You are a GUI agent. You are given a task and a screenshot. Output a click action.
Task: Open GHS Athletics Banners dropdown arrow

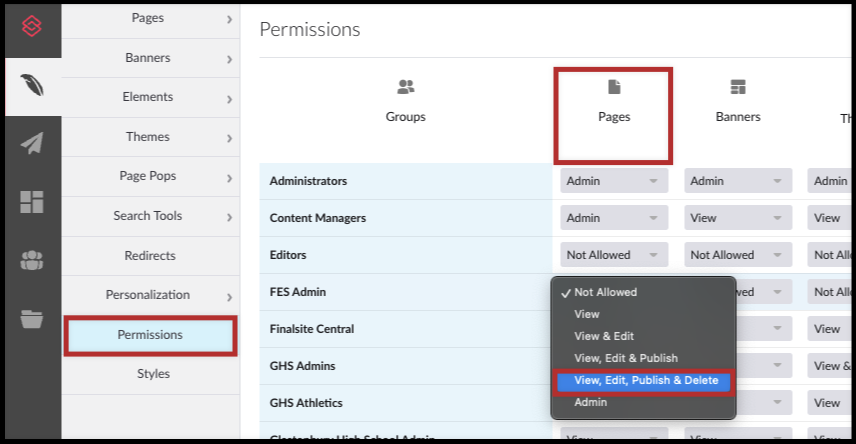point(777,403)
